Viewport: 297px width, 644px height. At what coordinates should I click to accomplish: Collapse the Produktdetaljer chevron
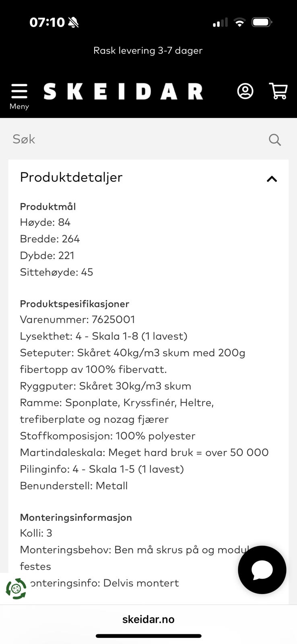272,179
